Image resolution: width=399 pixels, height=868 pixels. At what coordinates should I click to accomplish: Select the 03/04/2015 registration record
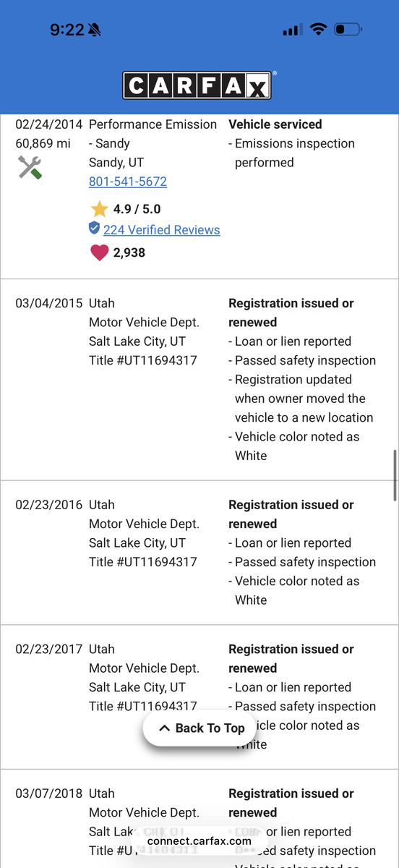[199, 380]
